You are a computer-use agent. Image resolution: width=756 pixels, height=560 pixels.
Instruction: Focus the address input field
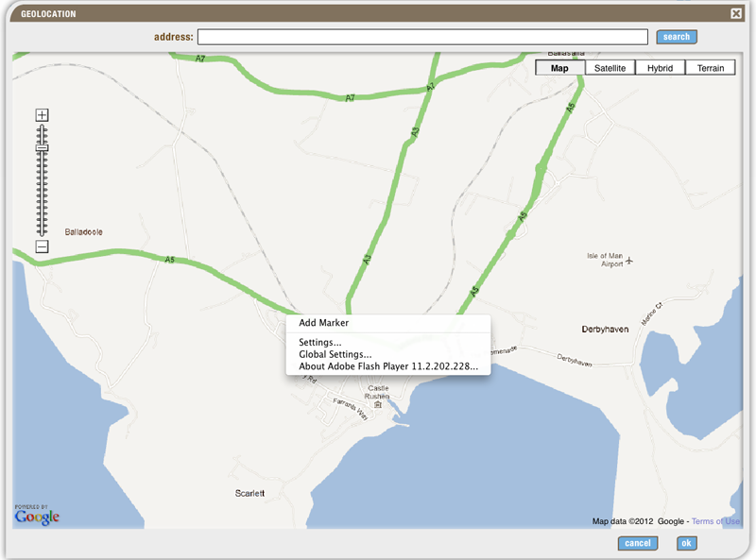click(x=422, y=37)
